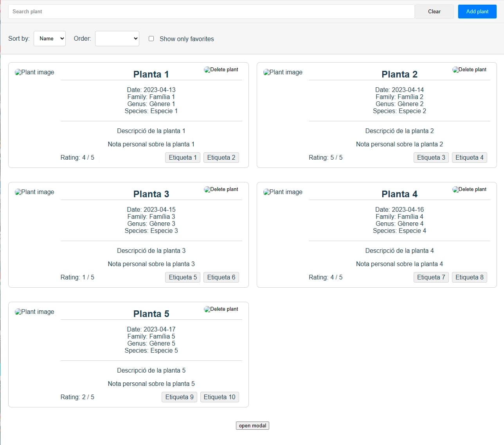Click the Genus: Gènere 2 text
504x445 pixels.
click(400, 104)
